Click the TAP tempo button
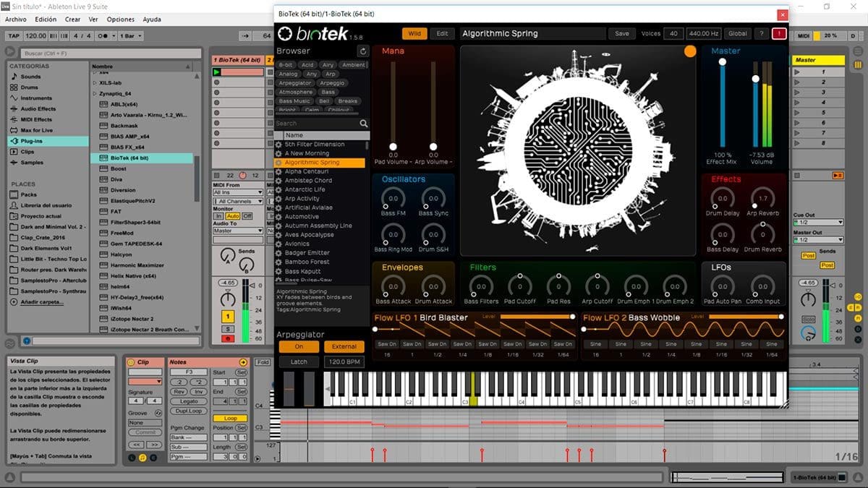This screenshot has height=488, width=868. 14,35
